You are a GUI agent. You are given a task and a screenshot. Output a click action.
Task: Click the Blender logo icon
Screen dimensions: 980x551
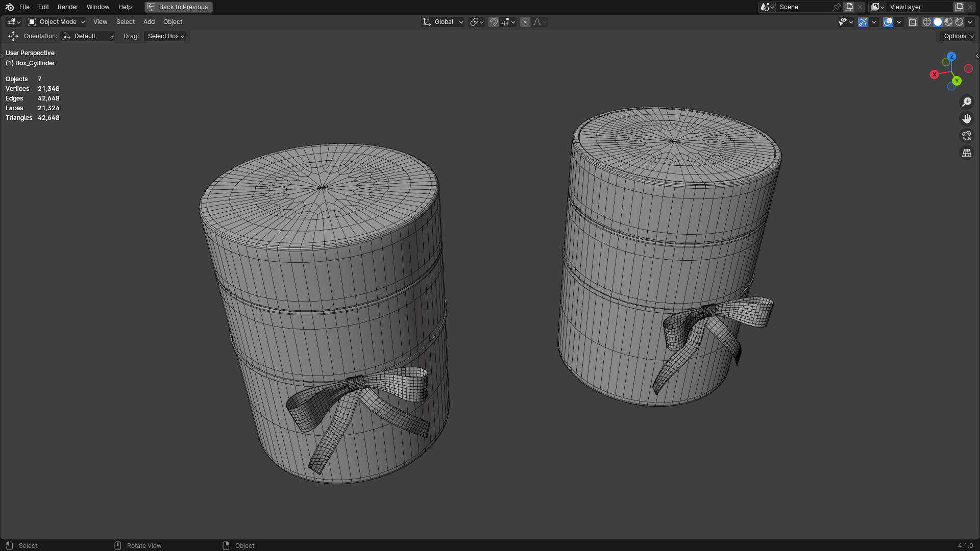pos(9,7)
